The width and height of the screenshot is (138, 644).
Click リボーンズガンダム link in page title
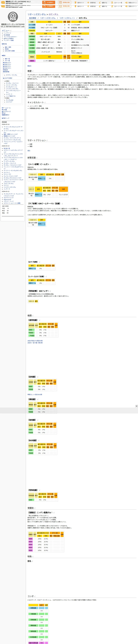click(x=37, y=14)
